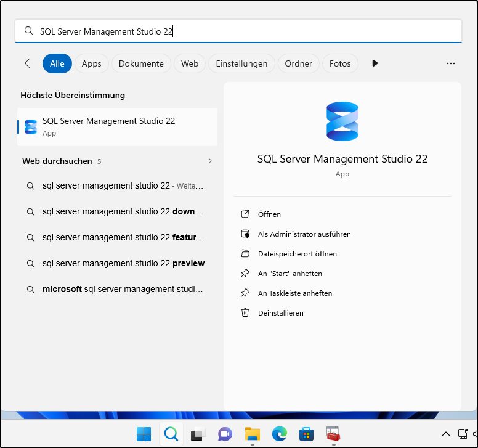Click the network icon in the system tray
Screen dimensions: 478x448
click(x=463, y=434)
